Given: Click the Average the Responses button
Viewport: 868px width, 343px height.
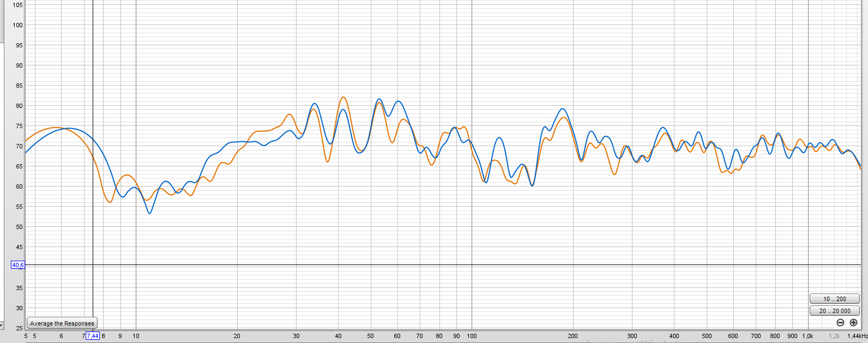Looking at the screenshot, I should 62,323.
